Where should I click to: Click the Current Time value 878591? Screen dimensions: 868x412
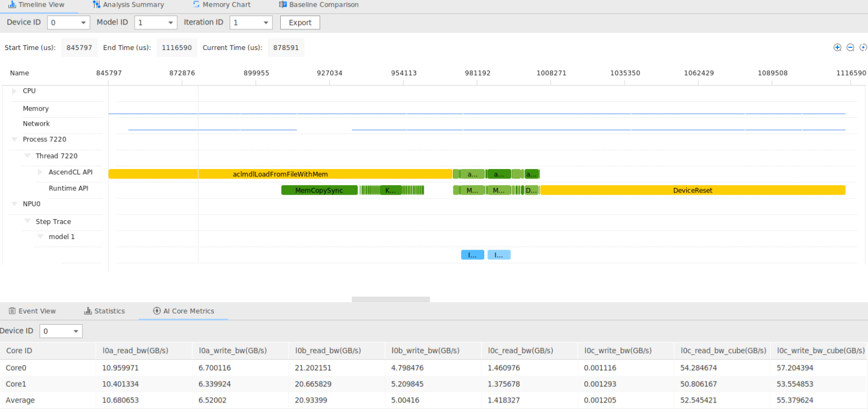click(286, 48)
